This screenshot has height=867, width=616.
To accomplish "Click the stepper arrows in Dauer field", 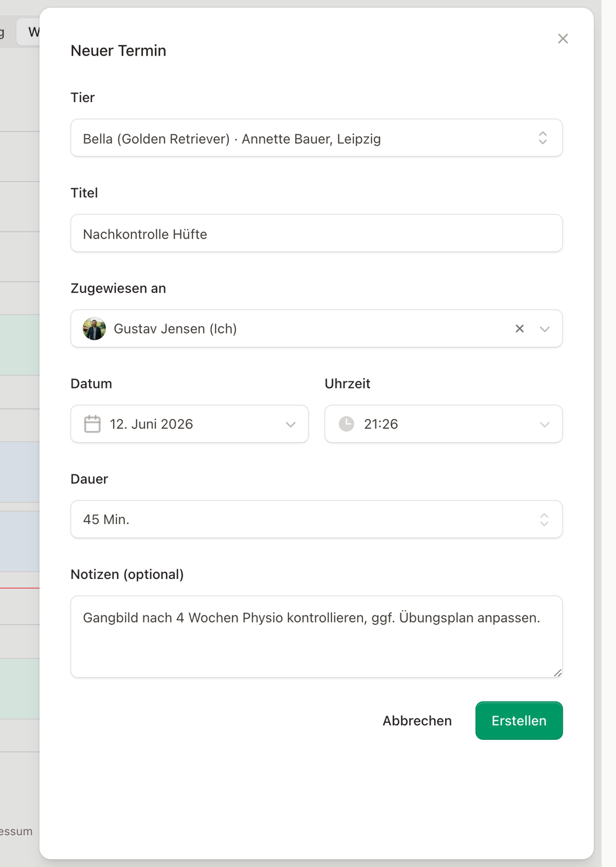I will tap(544, 520).
